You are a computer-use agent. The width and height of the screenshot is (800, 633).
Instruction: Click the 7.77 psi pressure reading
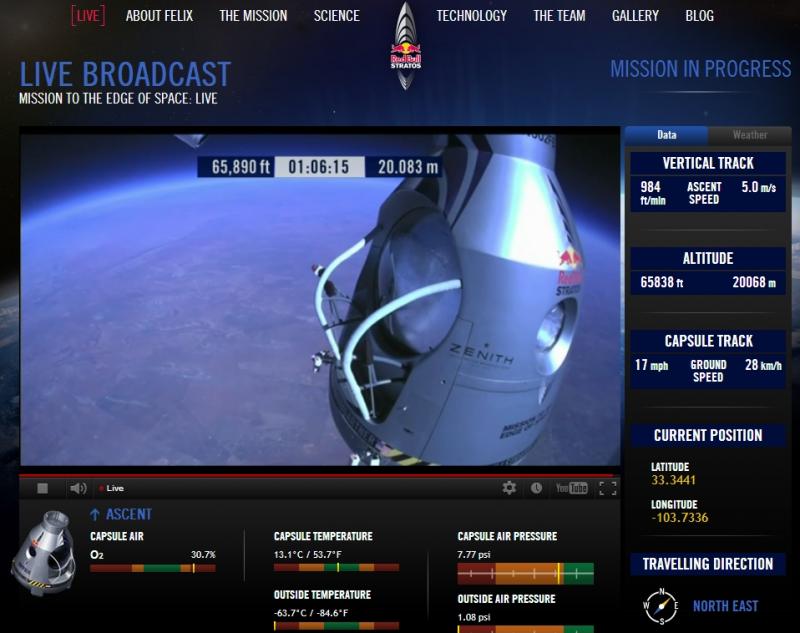[x=473, y=554]
